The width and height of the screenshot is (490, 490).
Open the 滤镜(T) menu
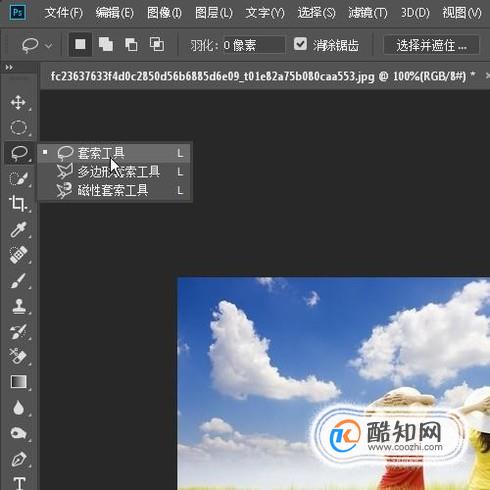[368, 13]
